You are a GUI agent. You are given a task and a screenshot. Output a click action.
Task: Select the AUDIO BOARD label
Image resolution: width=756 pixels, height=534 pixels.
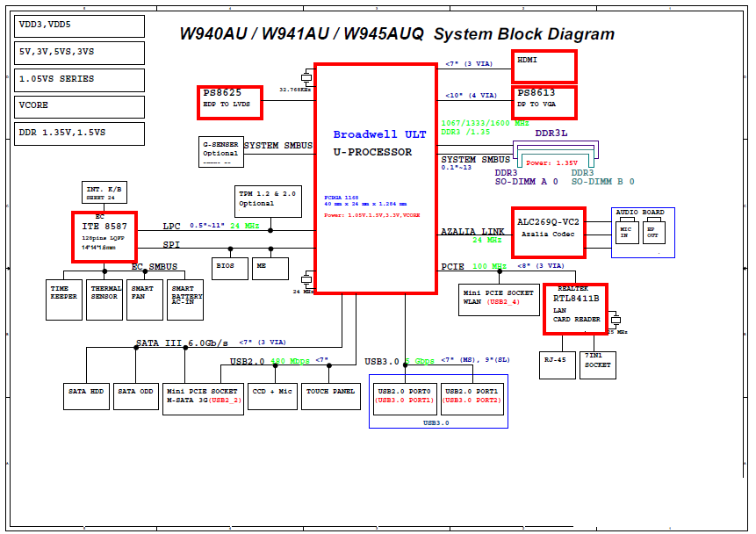pos(640,213)
